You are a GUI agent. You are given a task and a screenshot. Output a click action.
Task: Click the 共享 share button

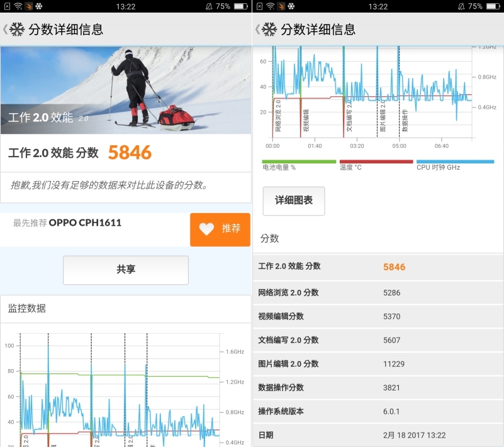(126, 270)
